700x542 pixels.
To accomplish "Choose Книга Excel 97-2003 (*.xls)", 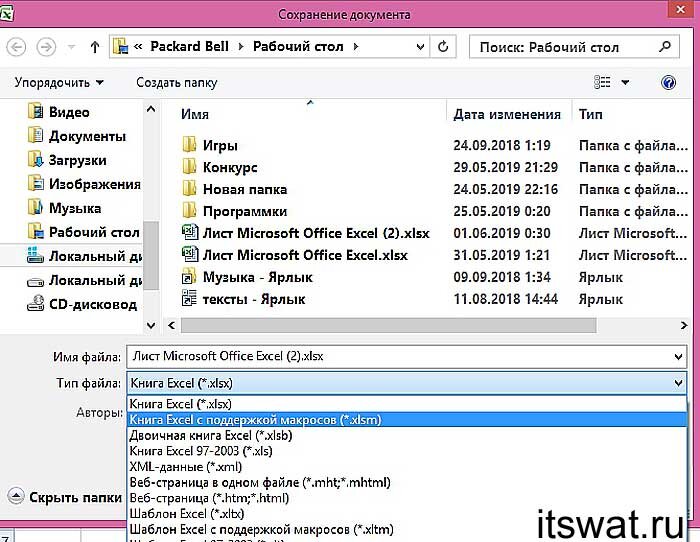I will pos(407,451).
